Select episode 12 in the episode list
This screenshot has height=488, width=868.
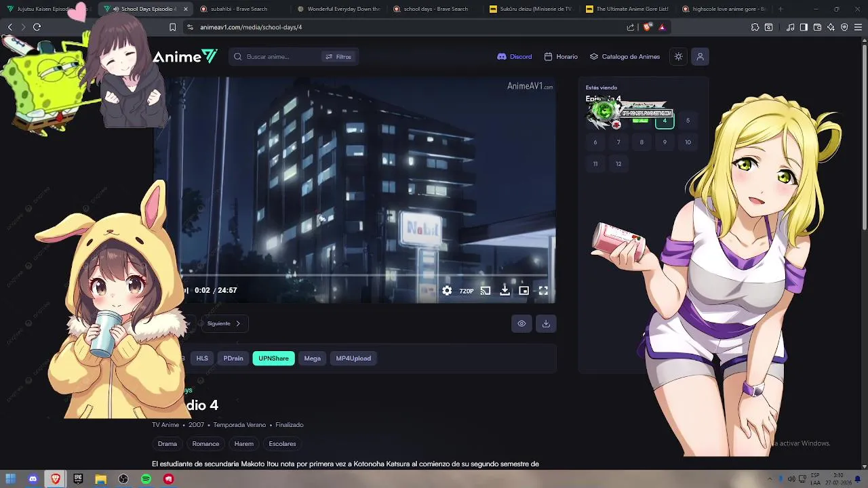pyautogui.click(x=618, y=164)
